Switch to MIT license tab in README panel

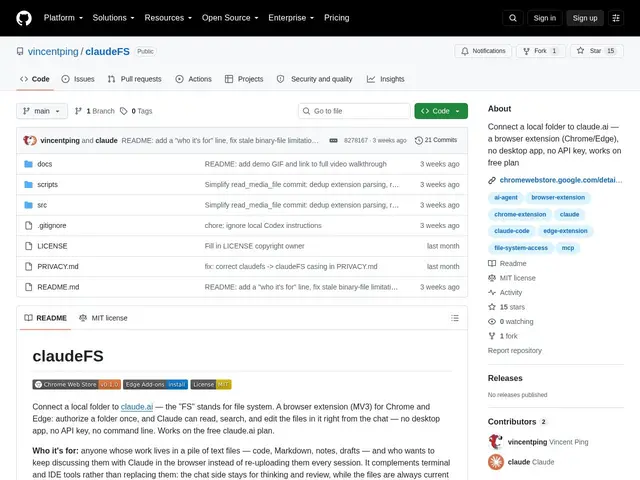click(x=103, y=318)
